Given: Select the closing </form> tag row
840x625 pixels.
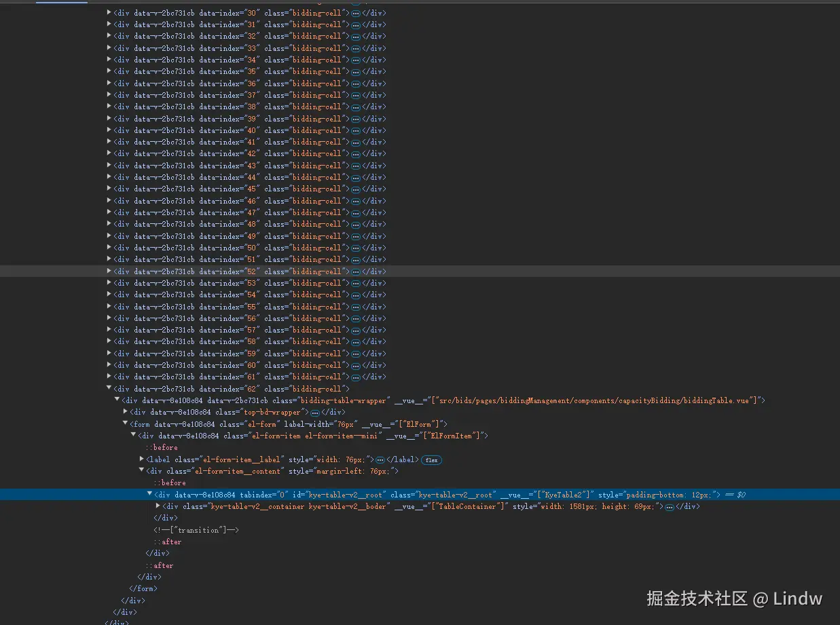Looking at the screenshot, I should tap(143, 588).
